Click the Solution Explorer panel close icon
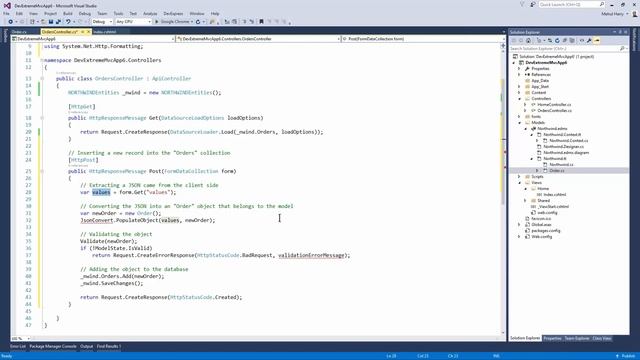Screen dimensions: 640x360 click(x=626, y=32)
